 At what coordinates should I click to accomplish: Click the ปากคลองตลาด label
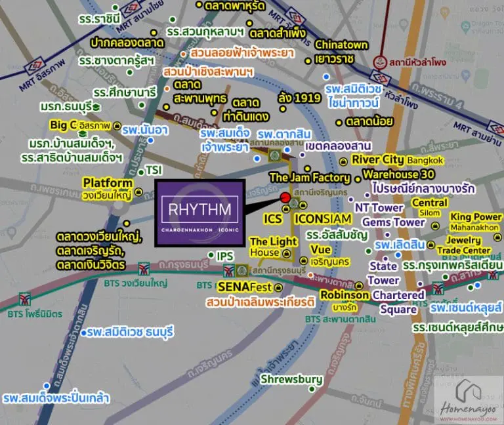(x=127, y=43)
